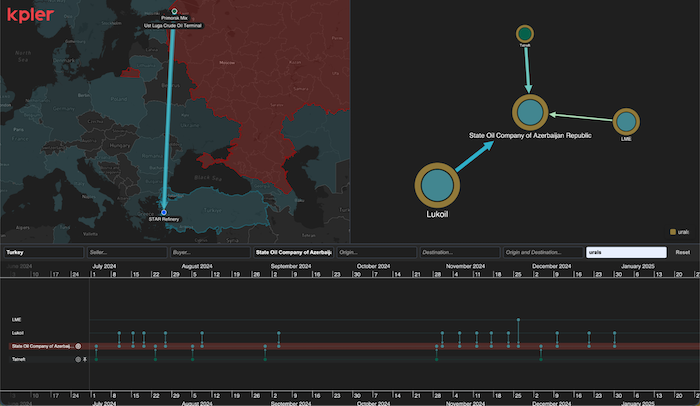The width and height of the screenshot is (700, 406).
Task: Click the Lukoil trade event in September 2024
Action: pyautogui.click(x=279, y=333)
